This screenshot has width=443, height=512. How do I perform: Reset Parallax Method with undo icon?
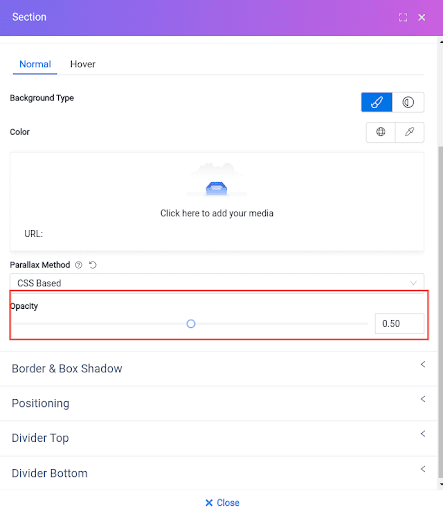(x=93, y=265)
